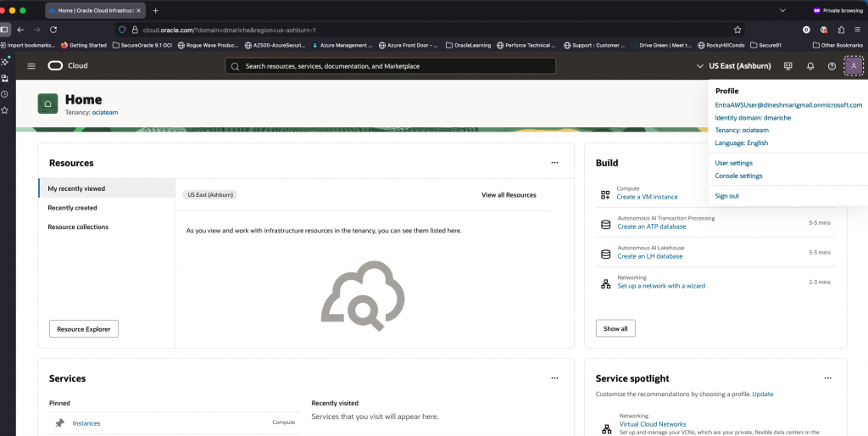The image size is (868, 436).
Task: Click the profile avatar icon
Action: 854,66
